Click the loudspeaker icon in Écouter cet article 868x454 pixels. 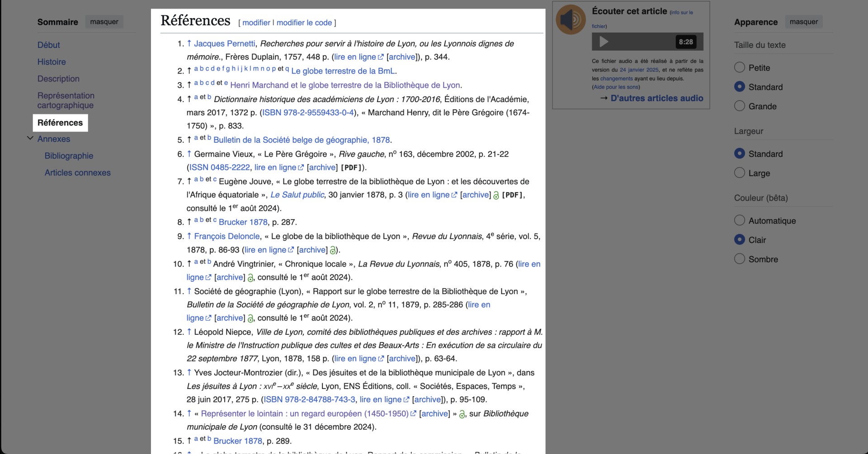pos(571,19)
